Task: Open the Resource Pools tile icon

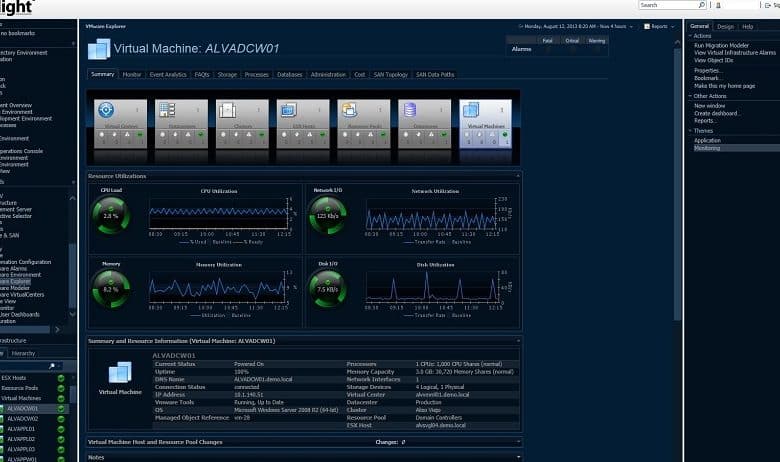Action: [349, 109]
